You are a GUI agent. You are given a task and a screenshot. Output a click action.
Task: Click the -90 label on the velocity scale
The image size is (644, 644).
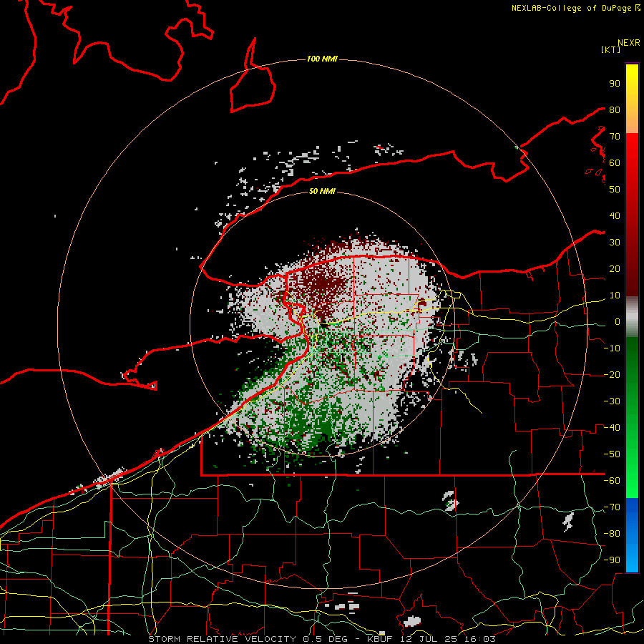click(612, 560)
